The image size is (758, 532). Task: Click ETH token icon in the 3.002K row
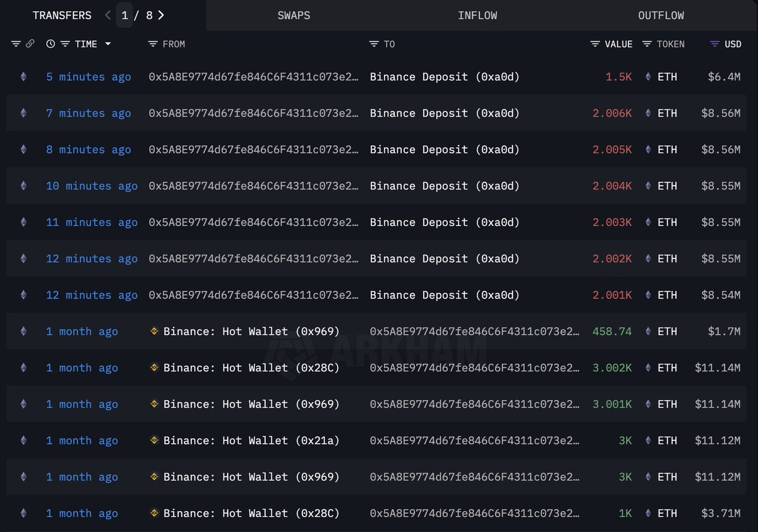tap(648, 368)
